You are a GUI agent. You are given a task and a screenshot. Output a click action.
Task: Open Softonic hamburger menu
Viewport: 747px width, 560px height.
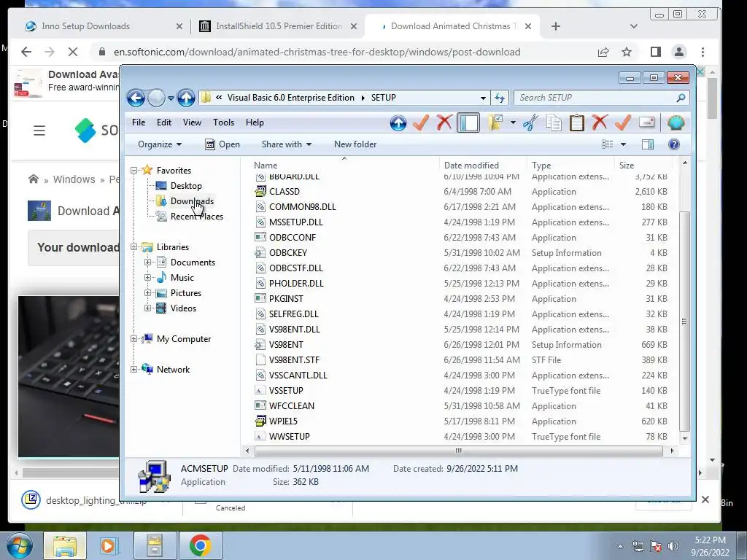(39, 131)
